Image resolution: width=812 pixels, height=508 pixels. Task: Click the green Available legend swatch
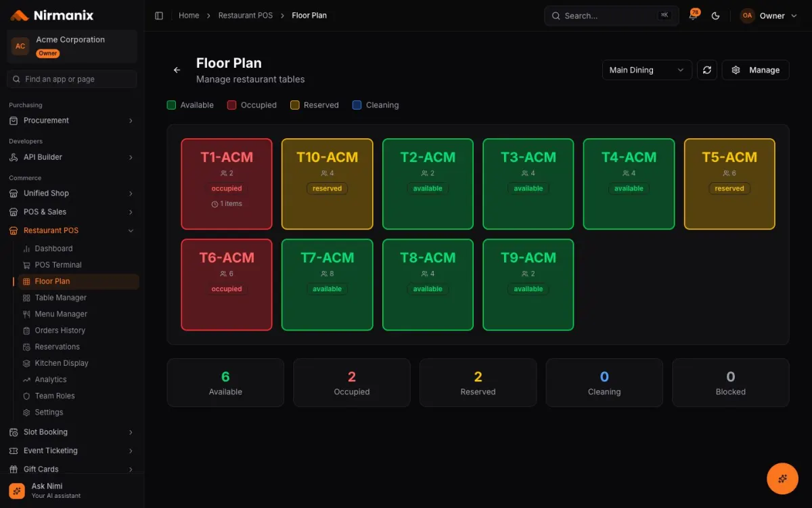tap(171, 105)
